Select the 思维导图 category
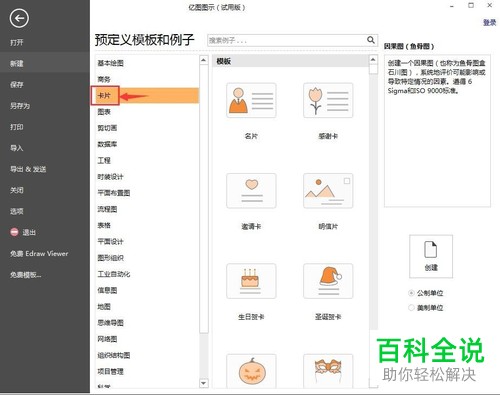 (110, 323)
